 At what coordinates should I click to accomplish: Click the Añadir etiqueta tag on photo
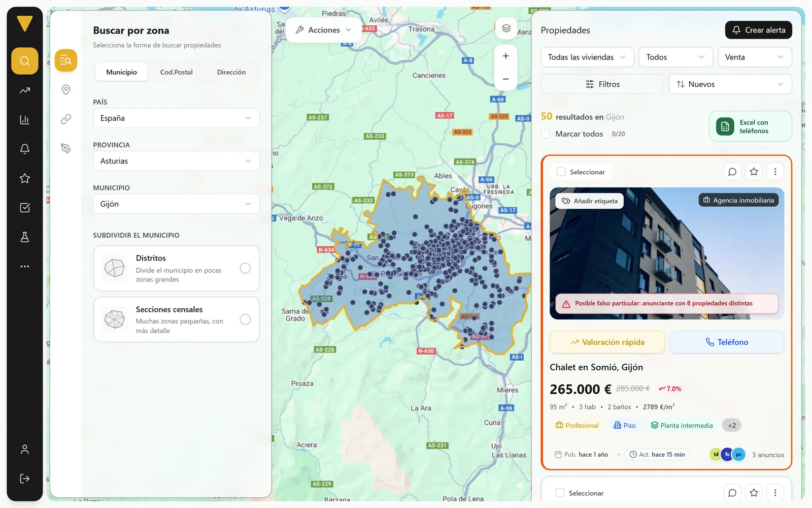[590, 201]
